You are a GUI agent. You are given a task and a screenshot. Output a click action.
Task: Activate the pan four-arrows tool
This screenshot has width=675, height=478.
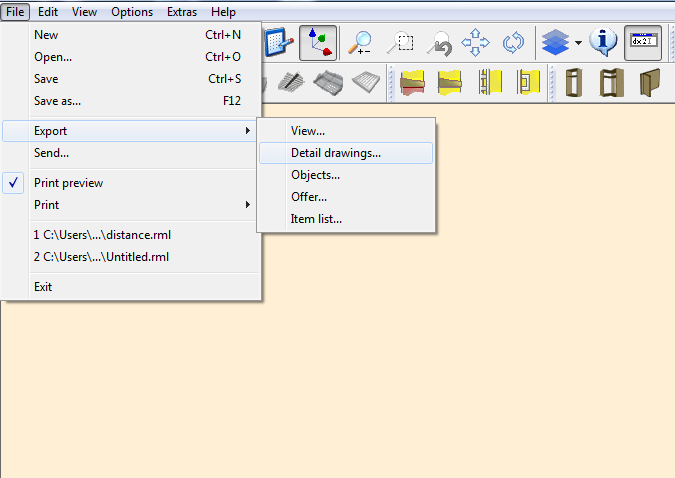[475, 43]
